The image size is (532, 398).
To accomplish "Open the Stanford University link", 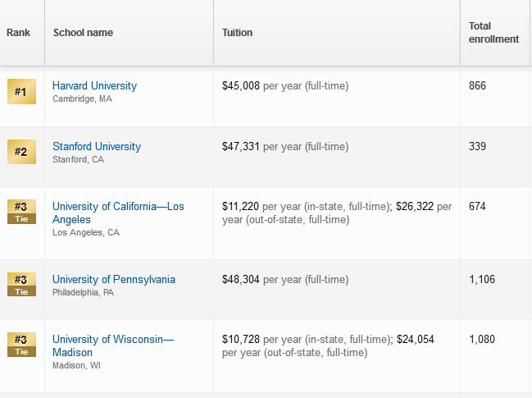I will (97, 146).
